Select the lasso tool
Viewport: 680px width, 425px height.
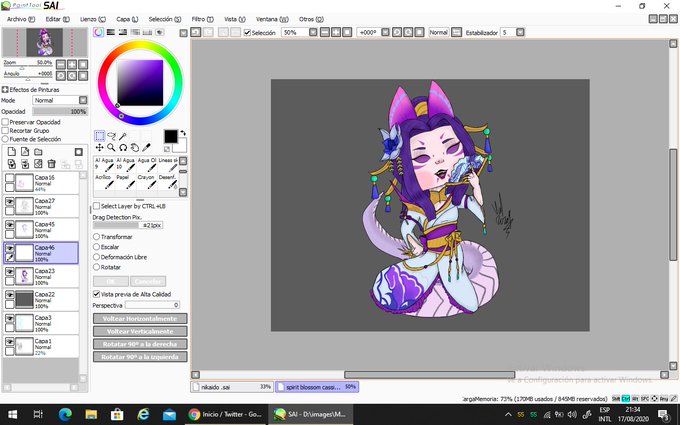(111, 136)
